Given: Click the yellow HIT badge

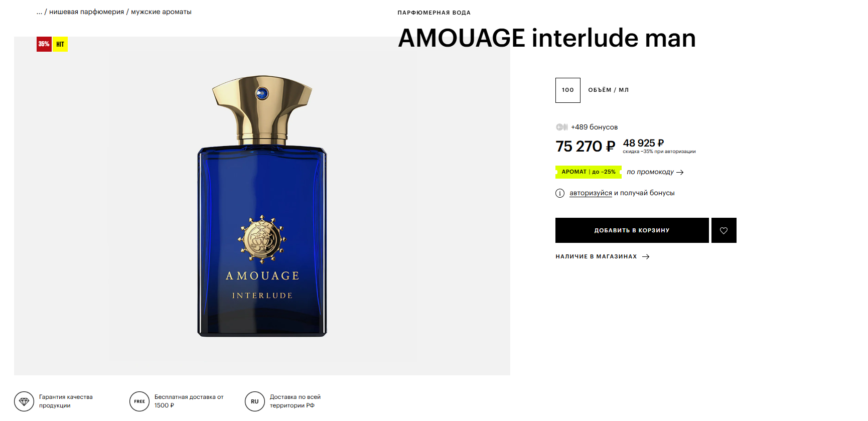Looking at the screenshot, I should (x=60, y=44).
